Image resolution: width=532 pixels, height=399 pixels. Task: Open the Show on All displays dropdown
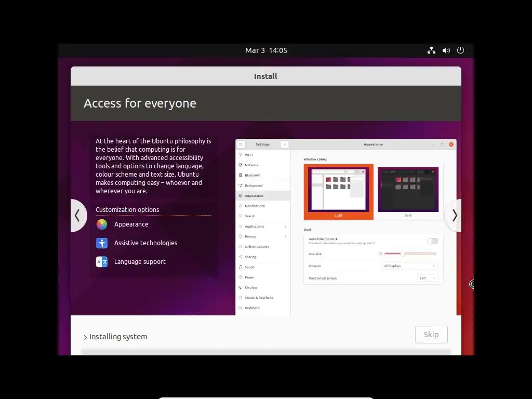[x=409, y=266]
